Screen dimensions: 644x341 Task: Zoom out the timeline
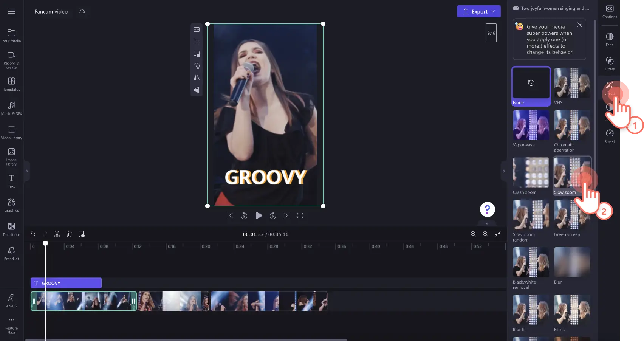point(473,234)
